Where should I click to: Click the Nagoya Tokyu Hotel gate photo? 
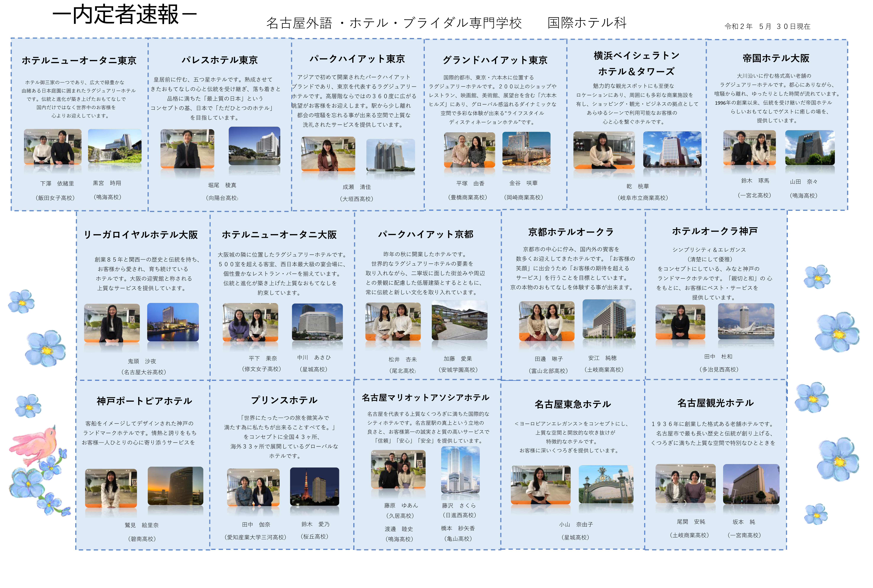(x=606, y=484)
